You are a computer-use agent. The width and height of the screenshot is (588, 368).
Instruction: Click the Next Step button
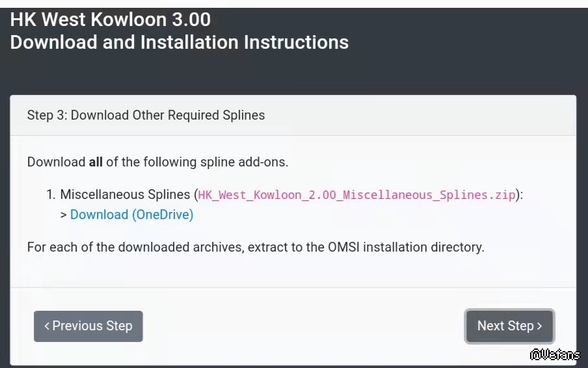pos(509,326)
